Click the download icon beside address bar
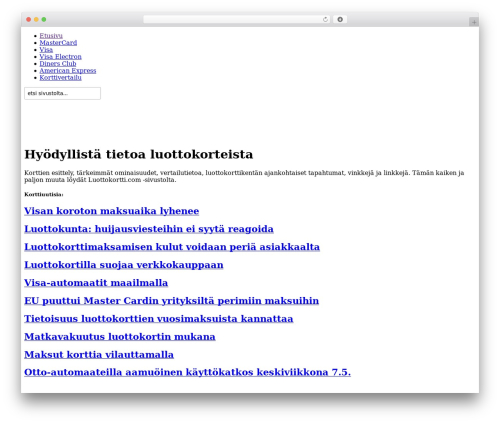Screen dimensions: 500x423 (x=340, y=20)
